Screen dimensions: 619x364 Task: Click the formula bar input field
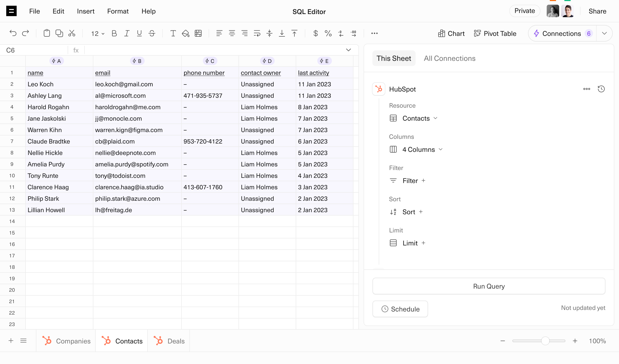213,50
